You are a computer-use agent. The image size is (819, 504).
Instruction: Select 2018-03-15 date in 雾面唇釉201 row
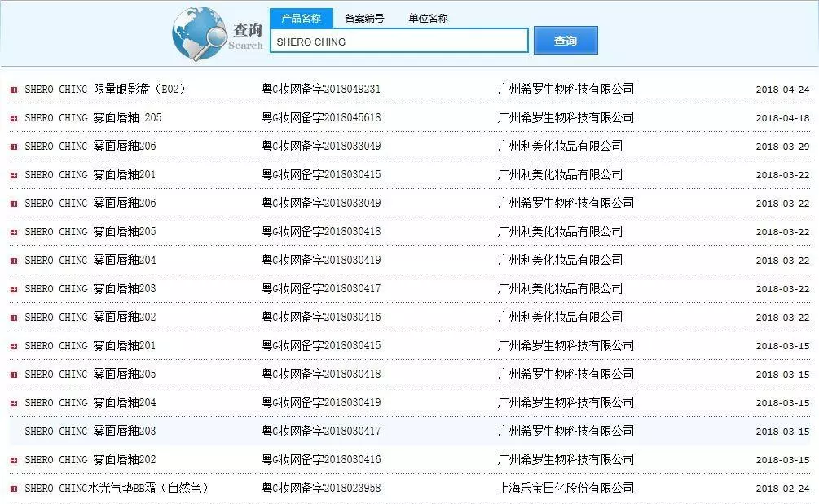782,346
